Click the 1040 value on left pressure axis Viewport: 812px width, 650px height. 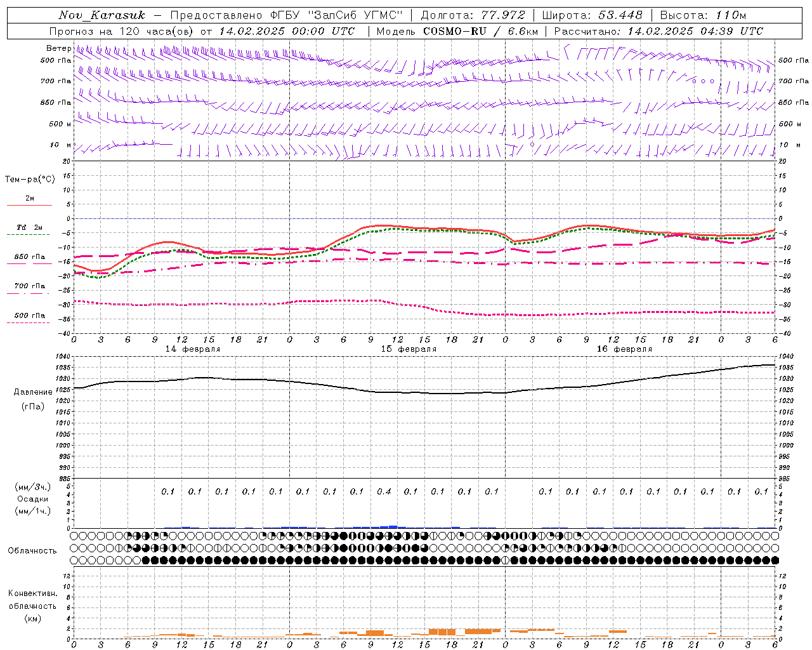[64, 357]
